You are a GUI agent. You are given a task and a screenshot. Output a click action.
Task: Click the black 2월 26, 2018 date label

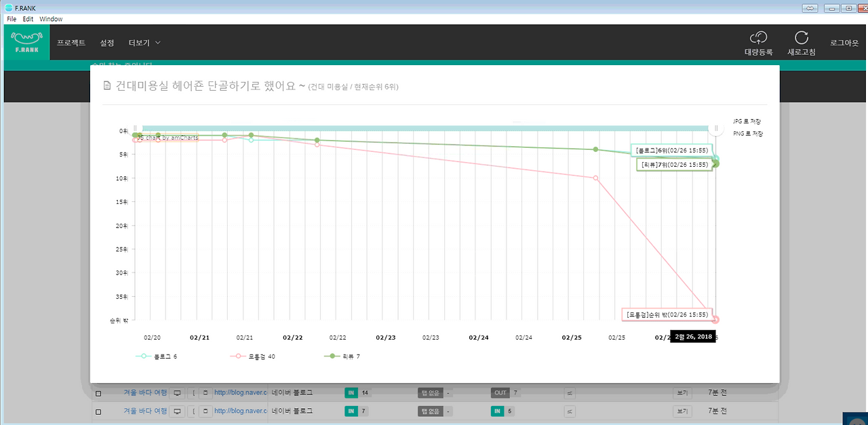tap(694, 337)
